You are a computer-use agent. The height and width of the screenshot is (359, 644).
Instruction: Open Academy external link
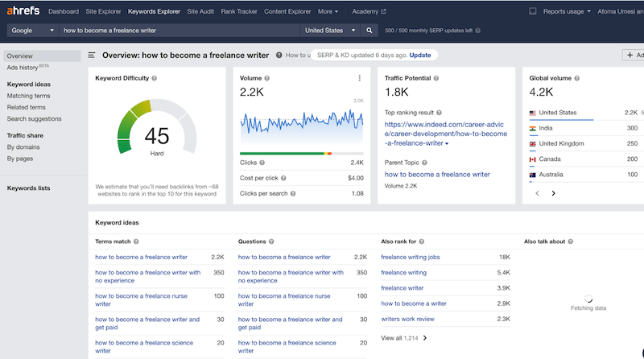(369, 11)
